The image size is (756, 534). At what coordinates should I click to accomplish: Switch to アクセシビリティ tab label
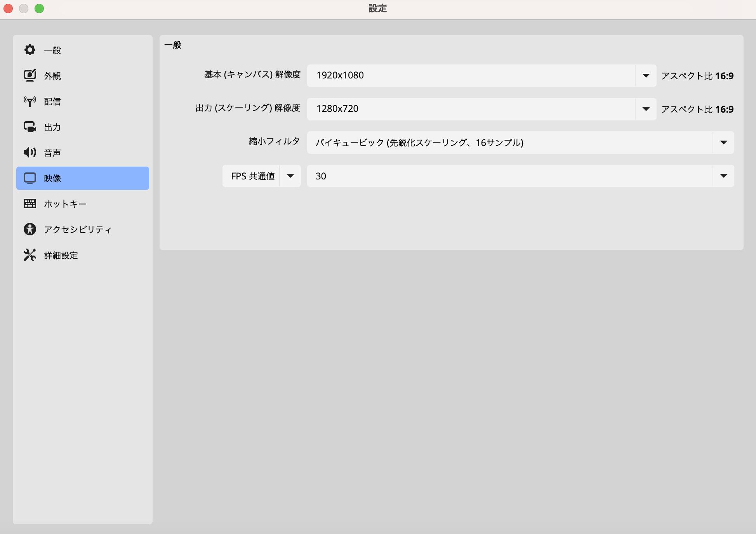tap(78, 230)
